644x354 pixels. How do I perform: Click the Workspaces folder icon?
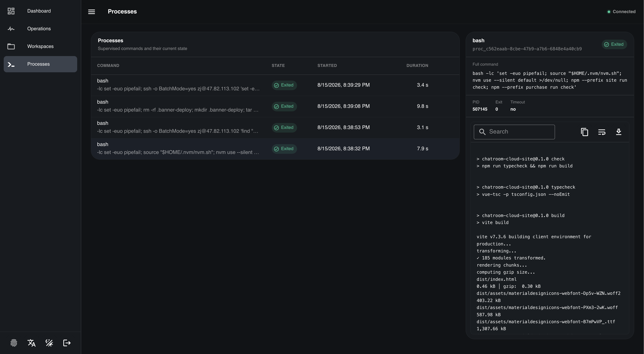11,46
